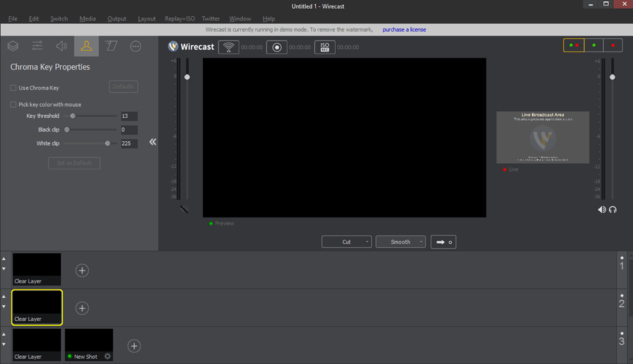The image size is (633, 364).
Task: Collapse the properties panel with double chevron
Action: (153, 142)
